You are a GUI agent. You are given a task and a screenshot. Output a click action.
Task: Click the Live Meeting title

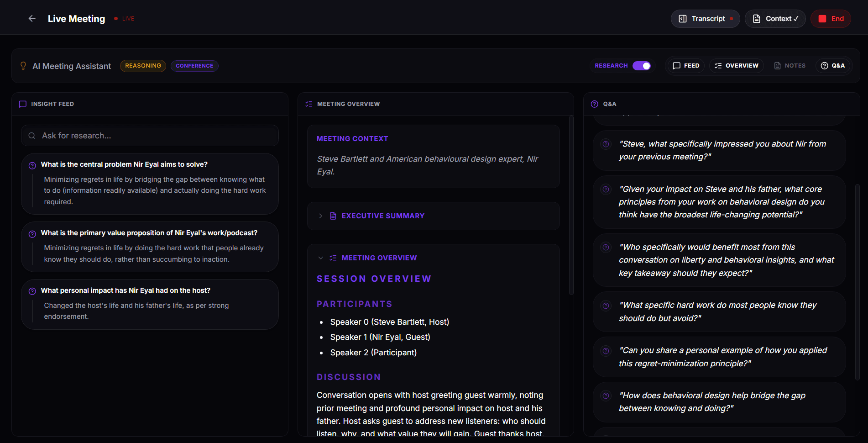(76, 19)
